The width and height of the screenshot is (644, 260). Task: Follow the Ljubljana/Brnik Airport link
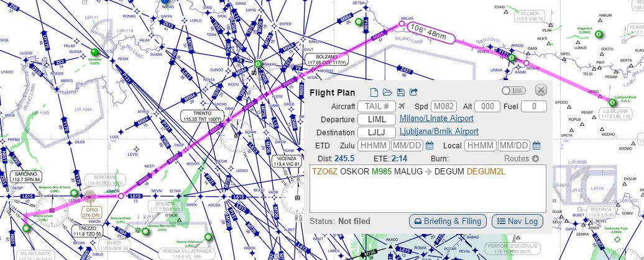pyautogui.click(x=439, y=131)
